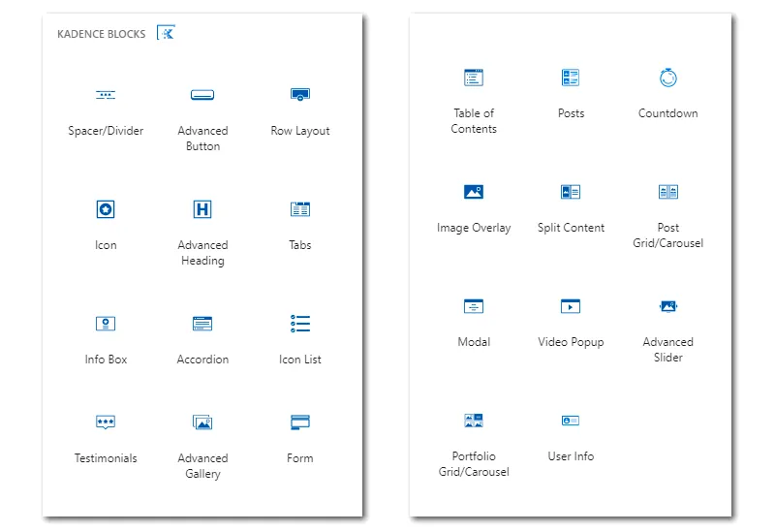775x532 pixels.
Task: Pick the Advanced Heading block icon
Action: 202,209
